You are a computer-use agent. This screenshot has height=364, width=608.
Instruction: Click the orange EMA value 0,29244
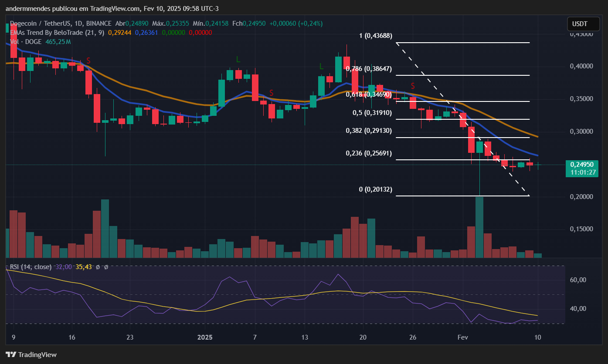120,33
